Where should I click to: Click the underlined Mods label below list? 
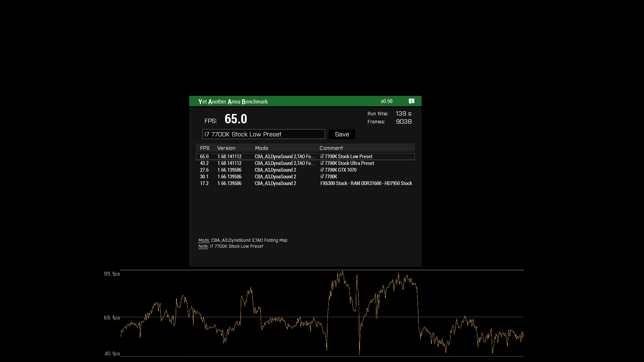click(204, 240)
